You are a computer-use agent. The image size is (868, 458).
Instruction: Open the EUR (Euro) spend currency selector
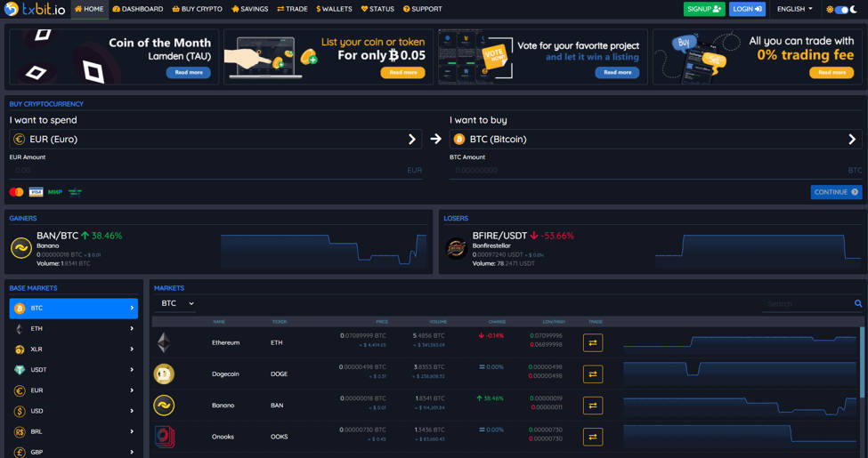[x=216, y=140]
